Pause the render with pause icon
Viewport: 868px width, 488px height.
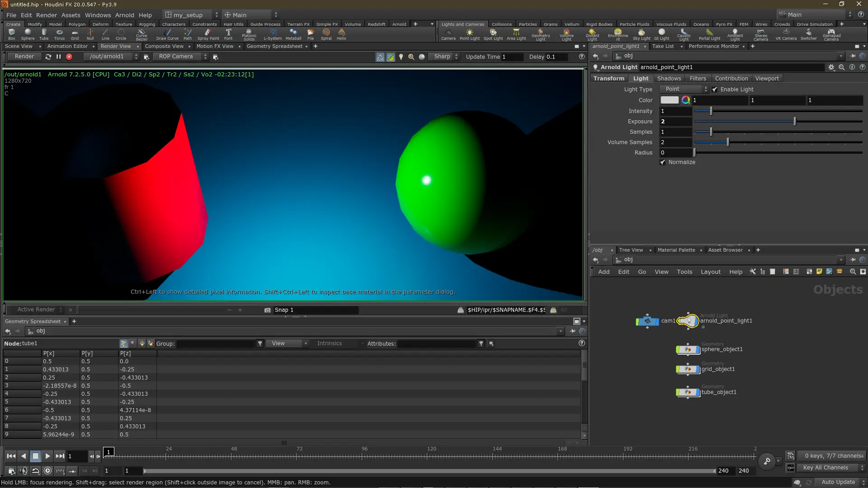pyautogui.click(x=58, y=57)
